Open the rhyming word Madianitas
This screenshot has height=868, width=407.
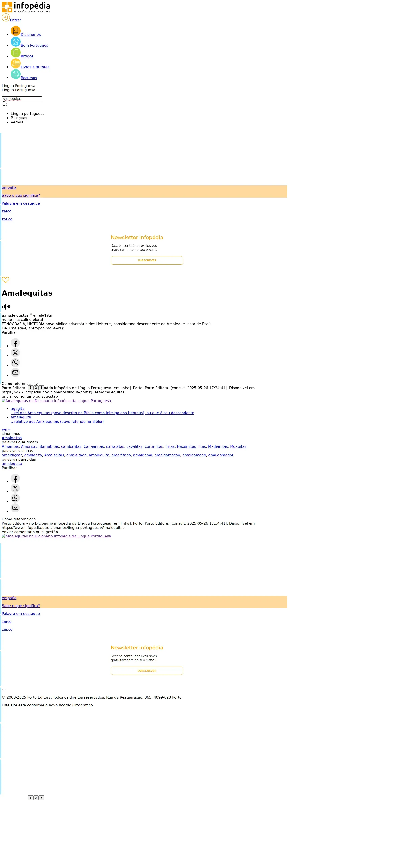tap(218, 446)
